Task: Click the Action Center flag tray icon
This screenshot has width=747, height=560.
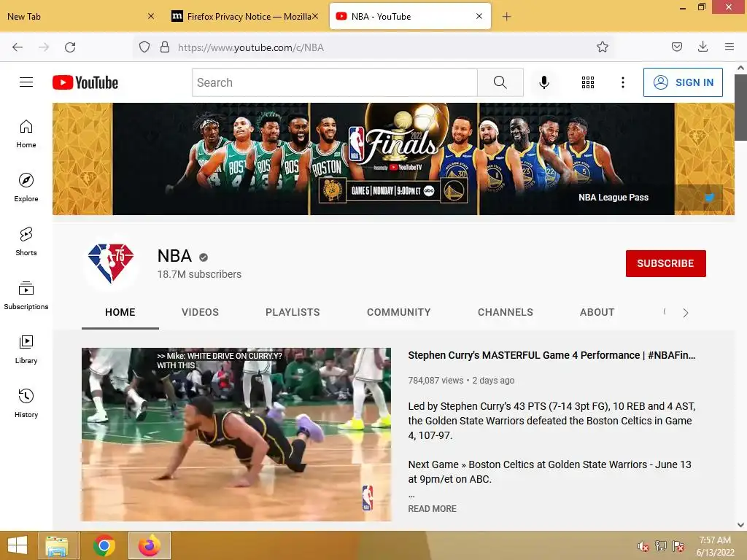Action: point(678,546)
